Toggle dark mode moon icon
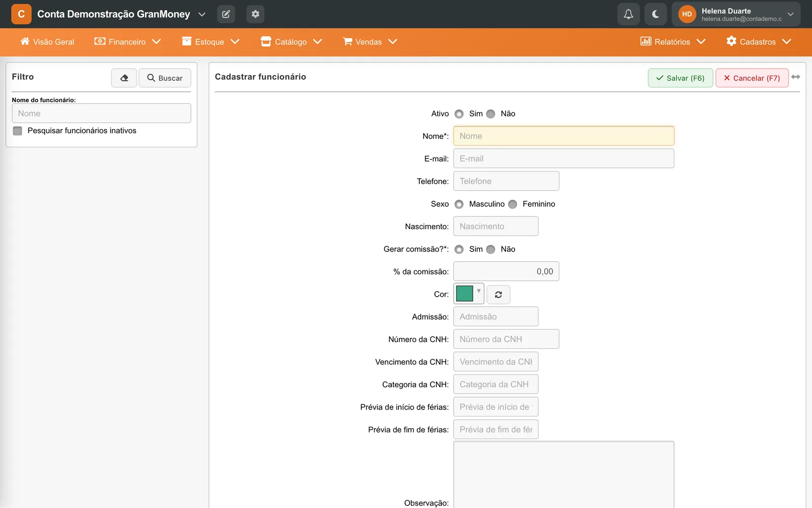This screenshot has height=508, width=812. click(x=656, y=14)
